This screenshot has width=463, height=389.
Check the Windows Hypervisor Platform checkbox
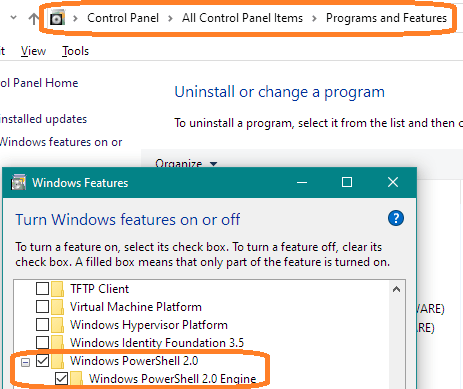(42, 325)
